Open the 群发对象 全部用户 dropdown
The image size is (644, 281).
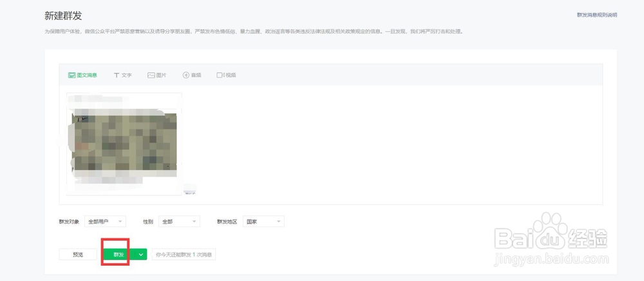pyautogui.click(x=105, y=222)
